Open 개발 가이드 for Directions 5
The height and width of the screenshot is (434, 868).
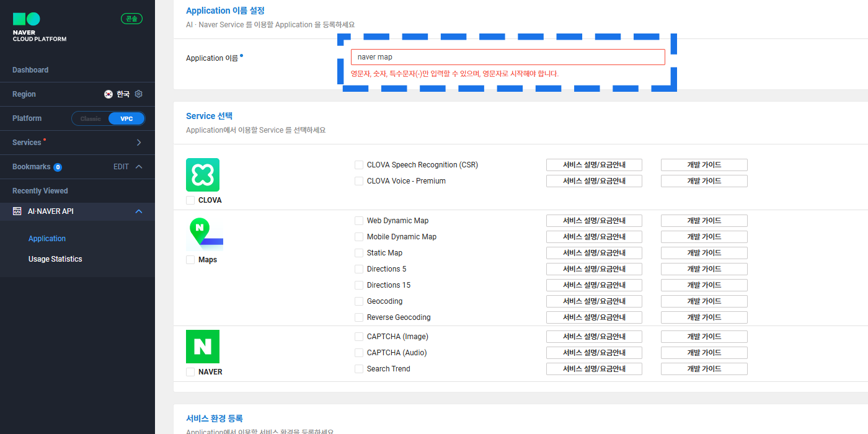(704, 269)
